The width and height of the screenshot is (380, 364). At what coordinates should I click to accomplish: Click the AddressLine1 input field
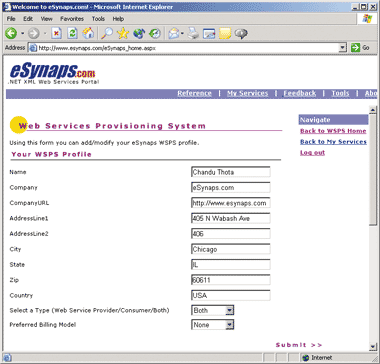click(x=231, y=218)
